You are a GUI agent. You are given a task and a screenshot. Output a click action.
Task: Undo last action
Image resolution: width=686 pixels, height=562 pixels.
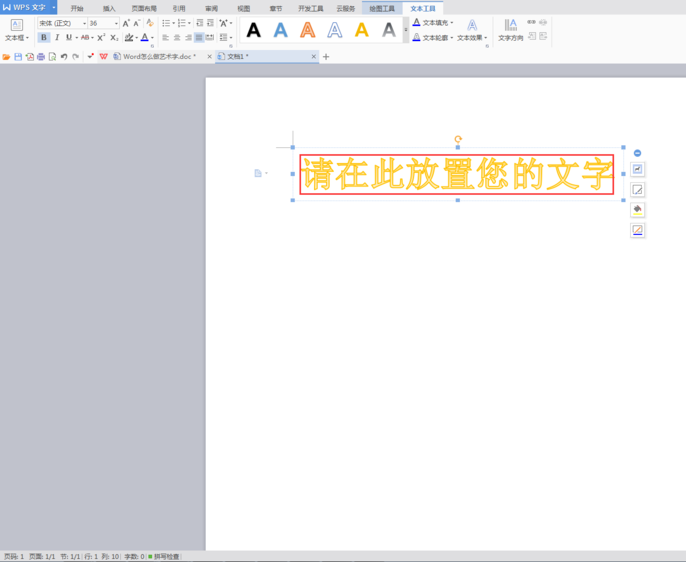point(64,57)
